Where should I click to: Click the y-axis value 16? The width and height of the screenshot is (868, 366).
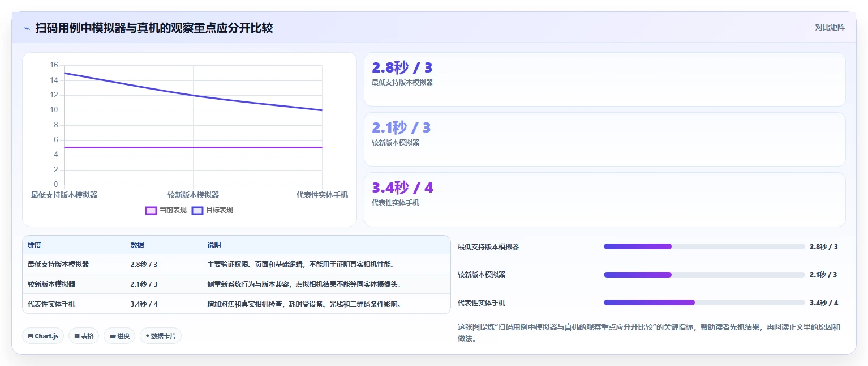[54, 65]
